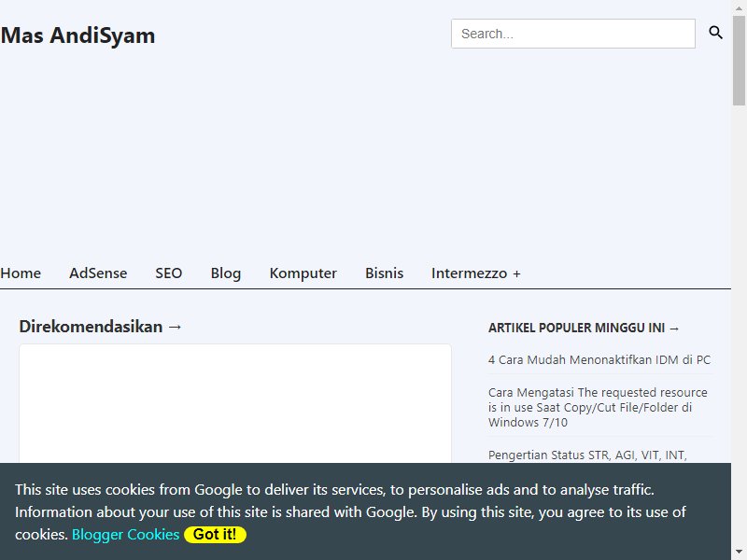Click the scrollbar down arrow
This screenshot has width=747, height=560.
(x=739, y=552)
